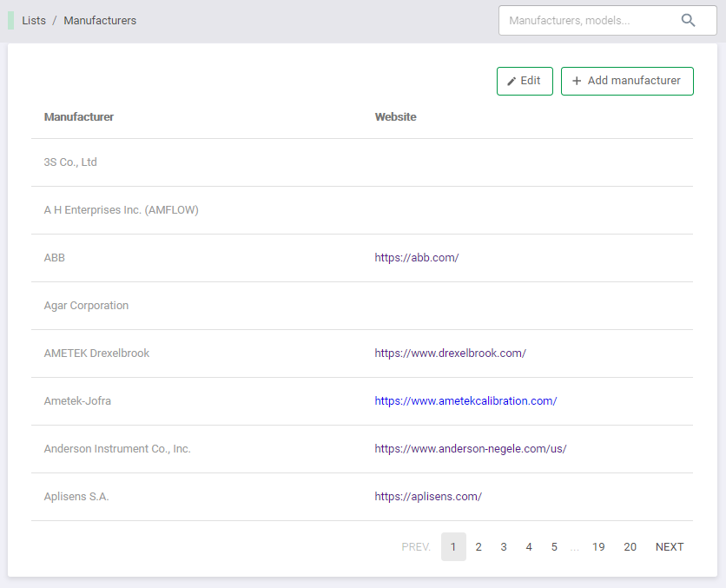Select the 3S Co., Ltd row

coord(362,162)
